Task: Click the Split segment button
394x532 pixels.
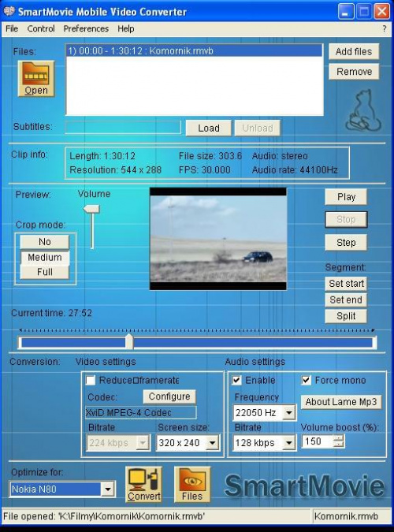Action: [x=346, y=316]
